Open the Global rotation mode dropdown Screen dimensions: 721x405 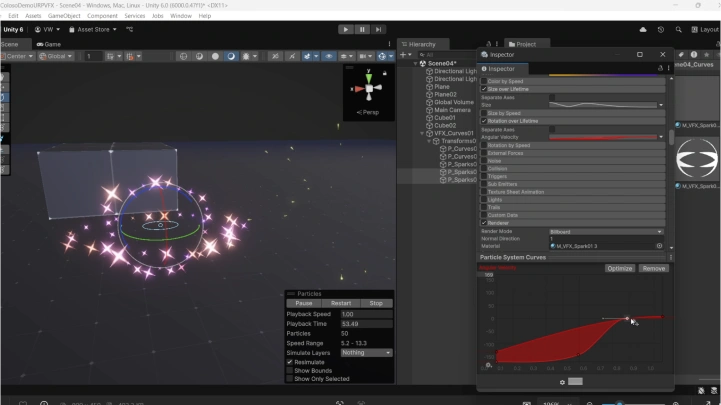56,56
